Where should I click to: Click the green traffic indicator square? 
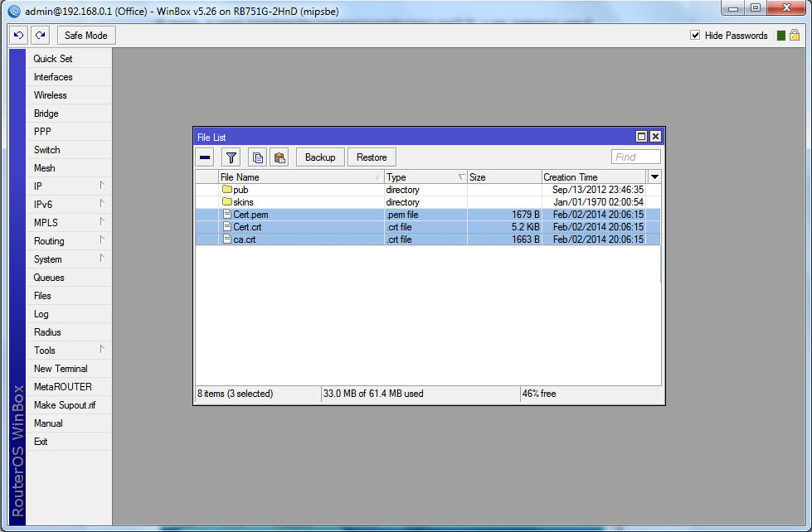(780, 36)
